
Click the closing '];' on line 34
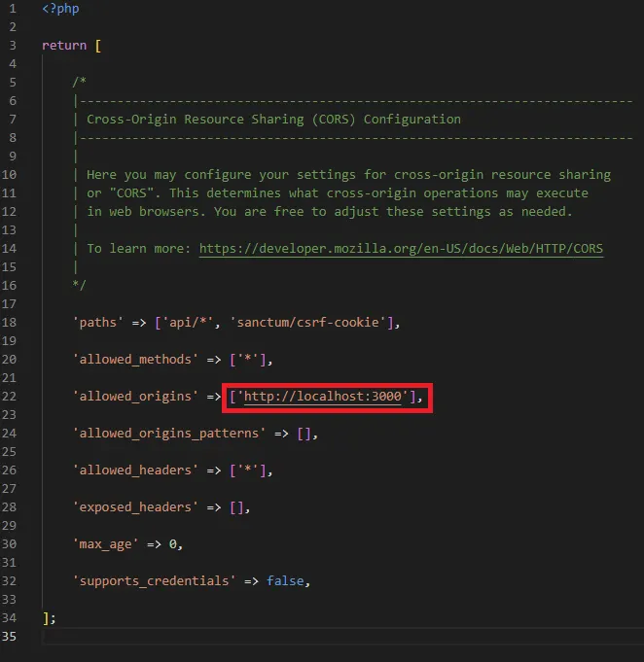pos(49,618)
